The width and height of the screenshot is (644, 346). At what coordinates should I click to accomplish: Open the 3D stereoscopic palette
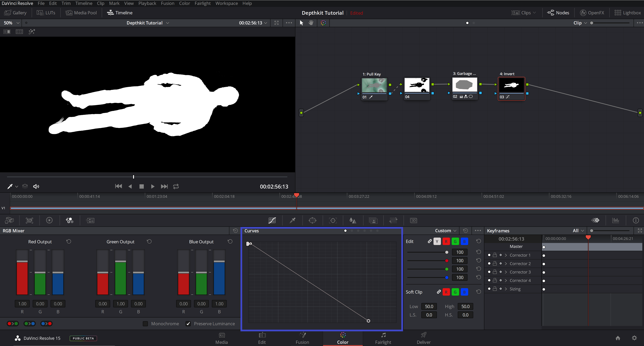pos(413,220)
